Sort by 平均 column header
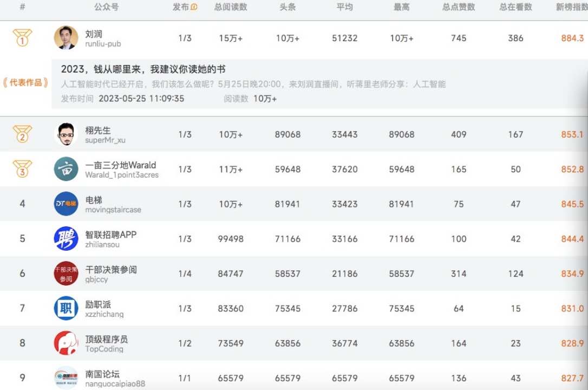The height and width of the screenshot is (390, 588). (x=345, y=6)
